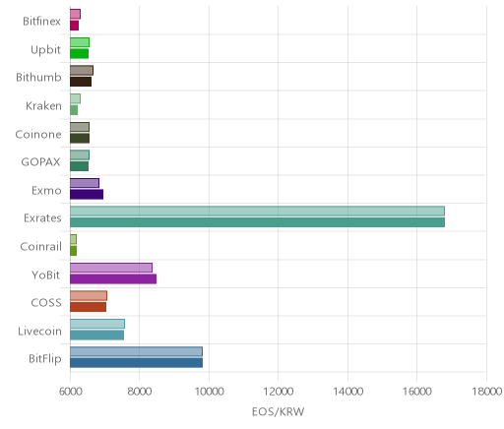Click the bright green Upbit bar
The height and width of the screenshot is (429, 504).
(x=79, y=54)
